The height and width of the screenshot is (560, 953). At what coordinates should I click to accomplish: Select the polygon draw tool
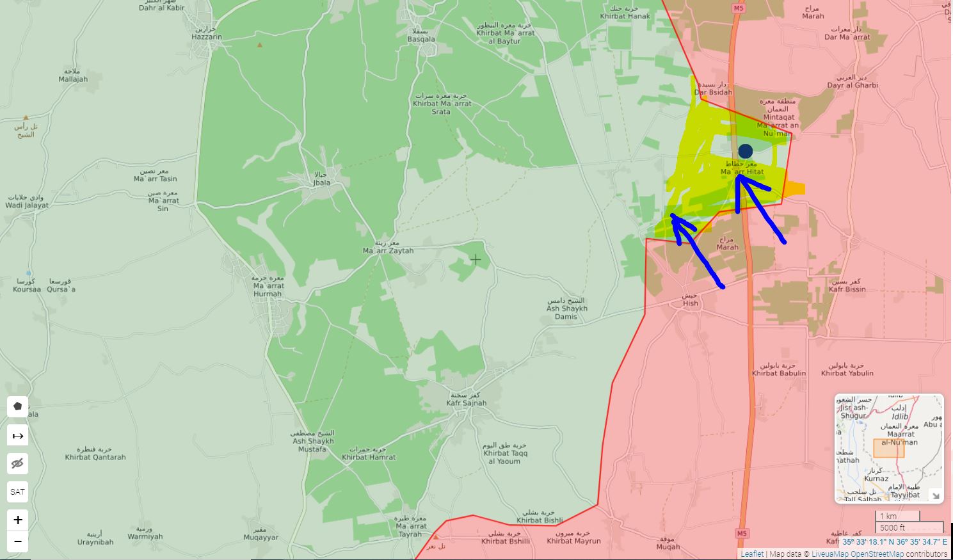coord(18,406)
